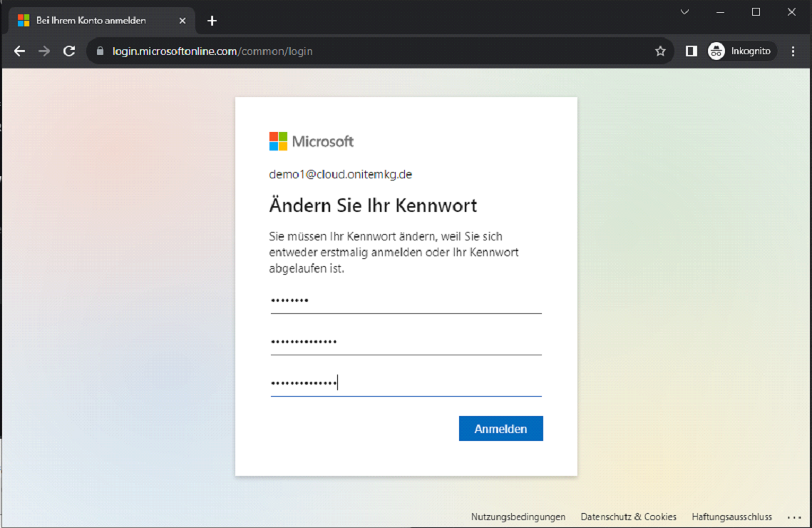Open a new browser tab
Screen dimensions: 812x528
[x=212, y=21]
